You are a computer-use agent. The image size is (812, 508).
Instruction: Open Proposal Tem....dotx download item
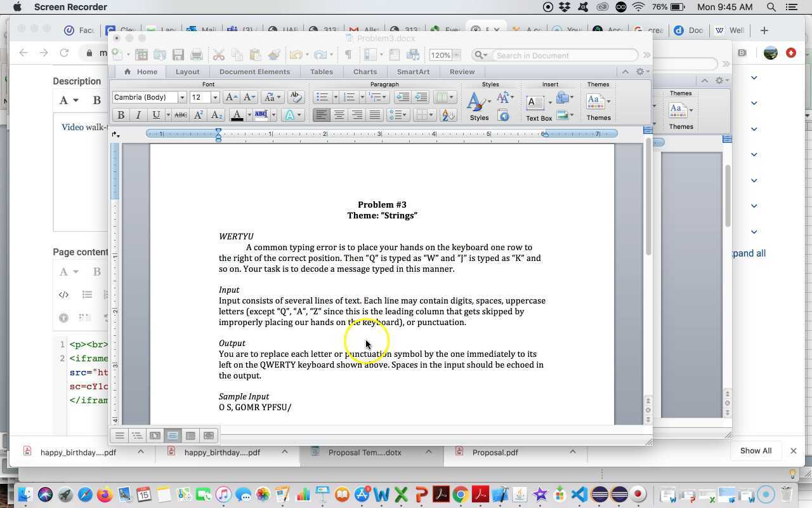364,452
